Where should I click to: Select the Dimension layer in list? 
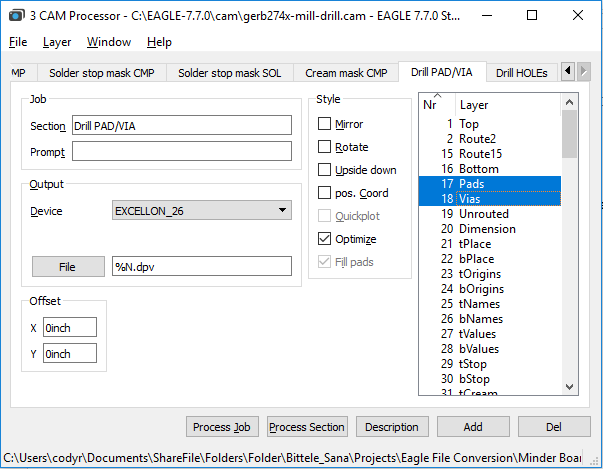[487, 229]
